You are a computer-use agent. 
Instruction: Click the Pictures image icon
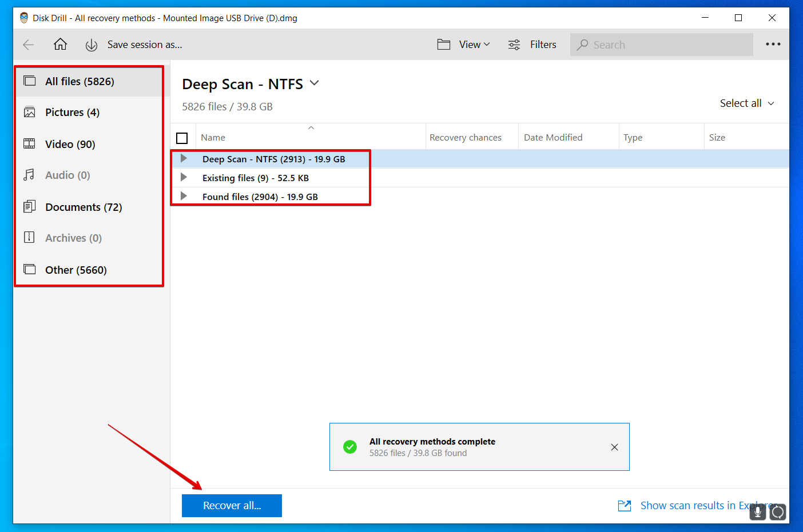click(29, 112)
